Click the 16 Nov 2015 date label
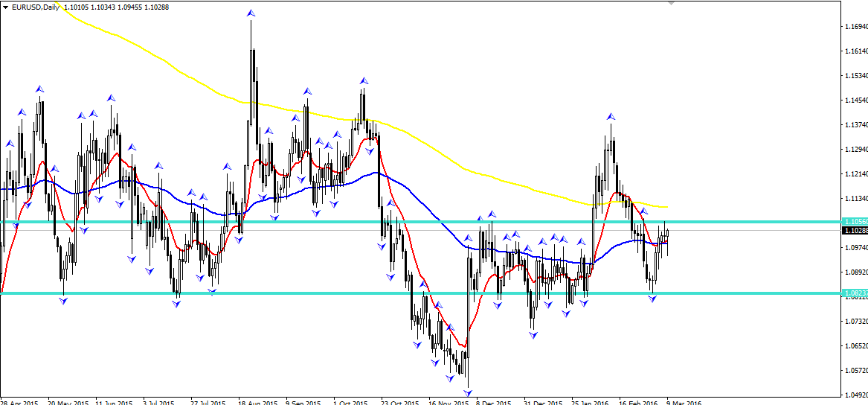868x405 pixels. pos(448,403)
